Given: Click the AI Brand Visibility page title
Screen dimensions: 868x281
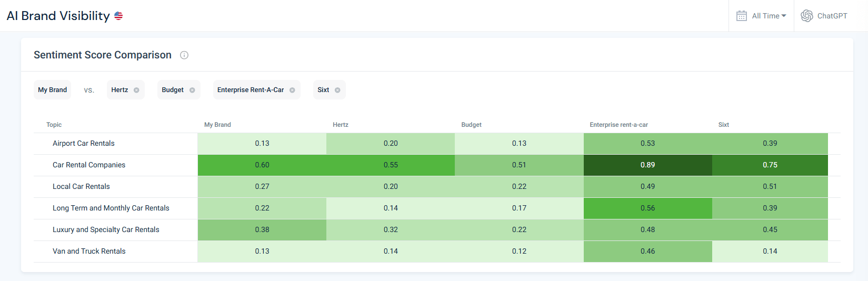Looking at the screenshot, I should point(58,16).
